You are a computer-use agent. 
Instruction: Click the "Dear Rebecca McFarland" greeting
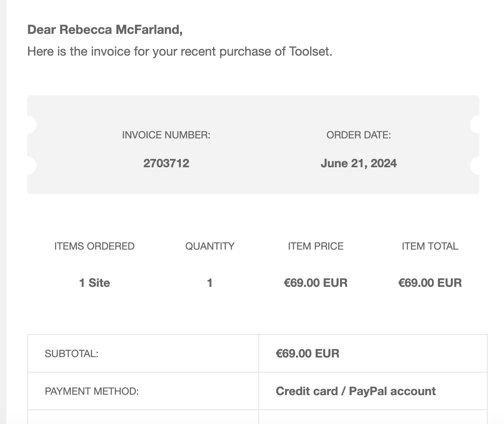(105, 30)
